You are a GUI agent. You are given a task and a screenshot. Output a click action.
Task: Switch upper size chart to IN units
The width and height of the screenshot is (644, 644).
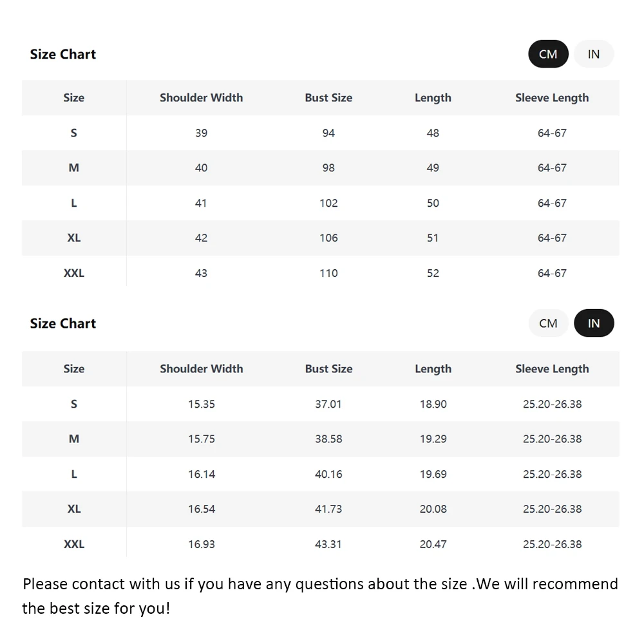594,54
